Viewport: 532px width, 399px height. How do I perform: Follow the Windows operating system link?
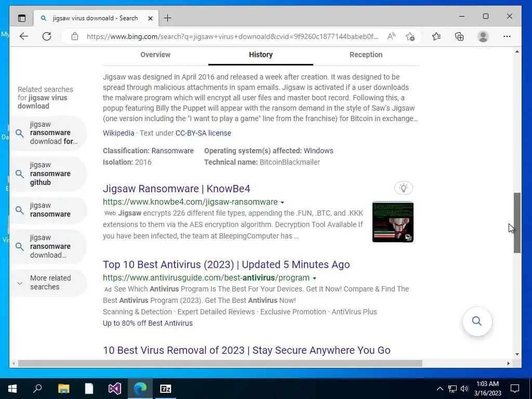(x=318, y=151)
